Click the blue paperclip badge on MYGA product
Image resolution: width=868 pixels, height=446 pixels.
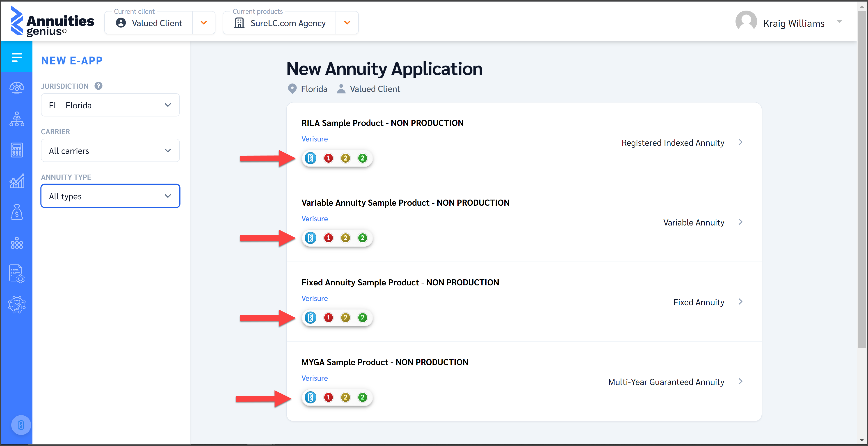311,398
